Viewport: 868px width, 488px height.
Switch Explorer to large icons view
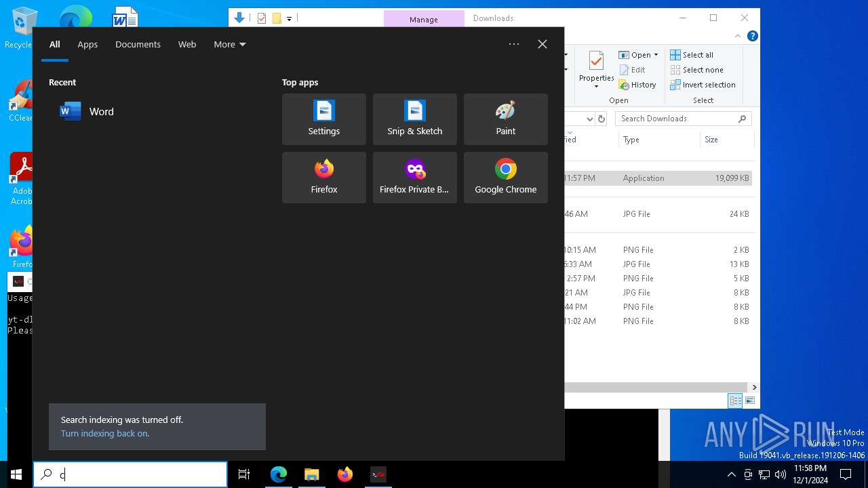coord(750,401)
